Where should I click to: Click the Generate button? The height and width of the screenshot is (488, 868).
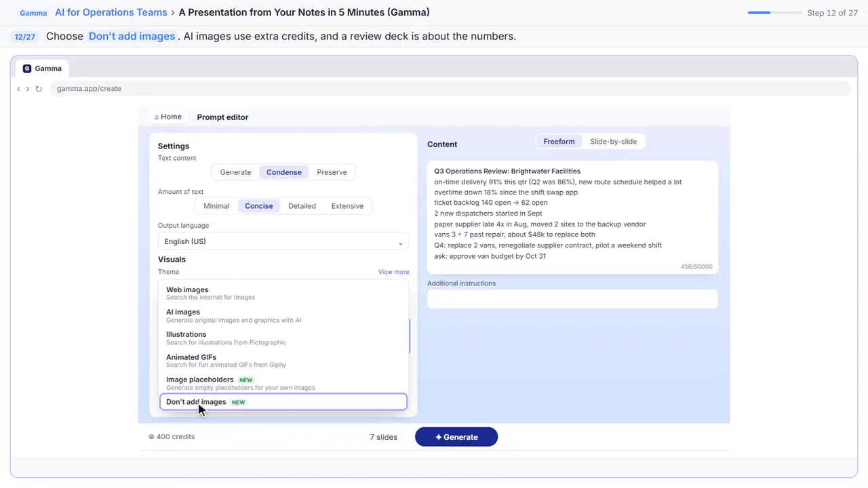tap(456, 437)
